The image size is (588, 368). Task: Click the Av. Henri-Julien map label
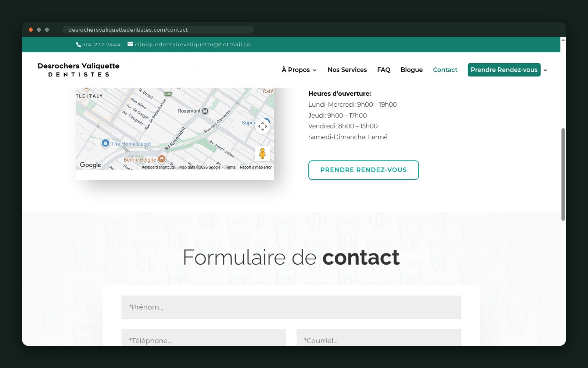click(222, 149)
